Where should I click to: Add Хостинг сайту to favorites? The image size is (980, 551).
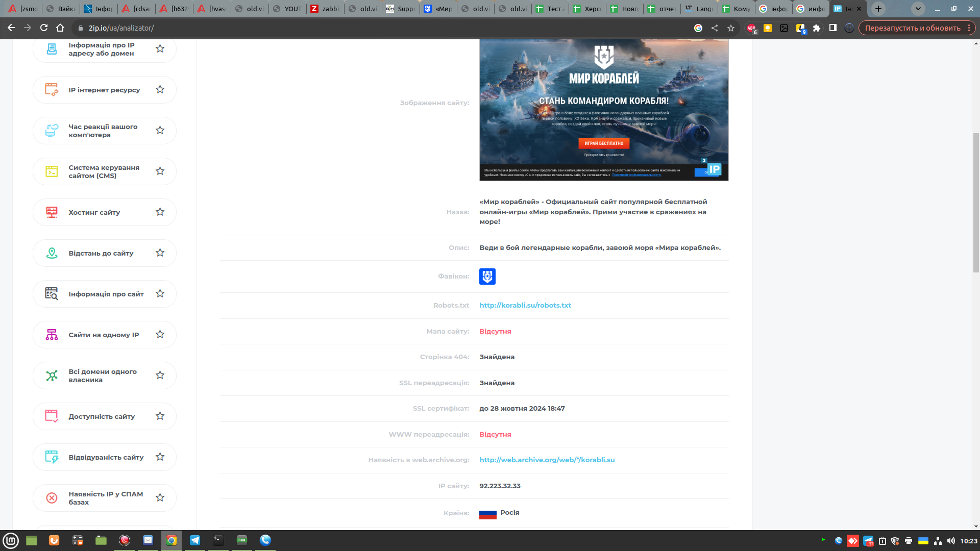(x=160, y=212)
